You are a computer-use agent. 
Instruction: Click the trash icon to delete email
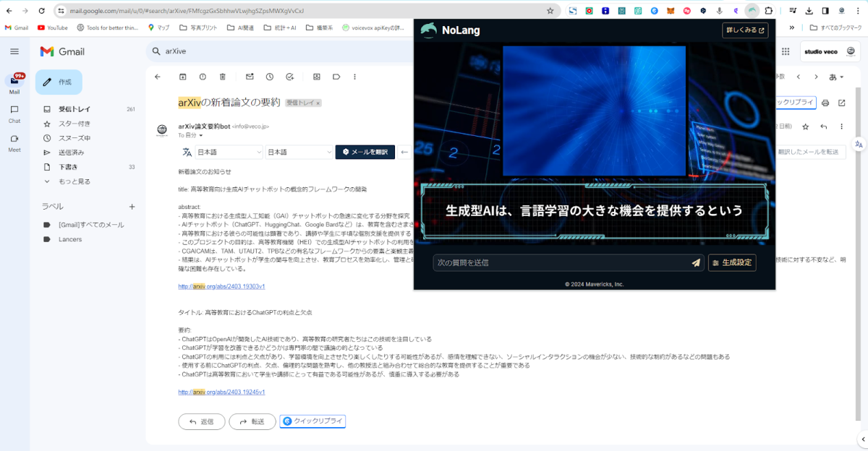pos(223,77)
